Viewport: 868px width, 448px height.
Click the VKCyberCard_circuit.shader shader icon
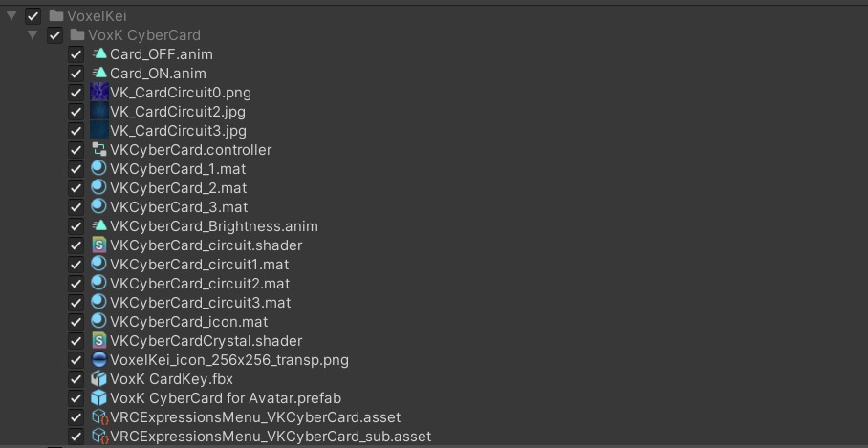coord(99,245)
